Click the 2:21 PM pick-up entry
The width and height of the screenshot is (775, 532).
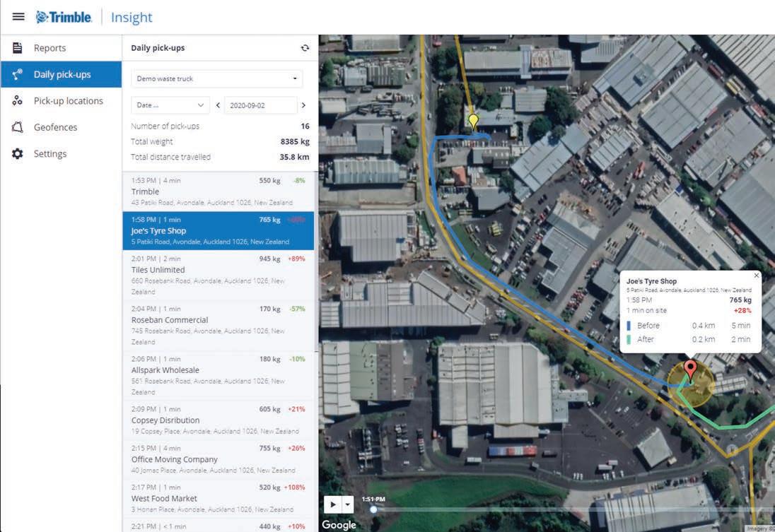pos(218,526)
